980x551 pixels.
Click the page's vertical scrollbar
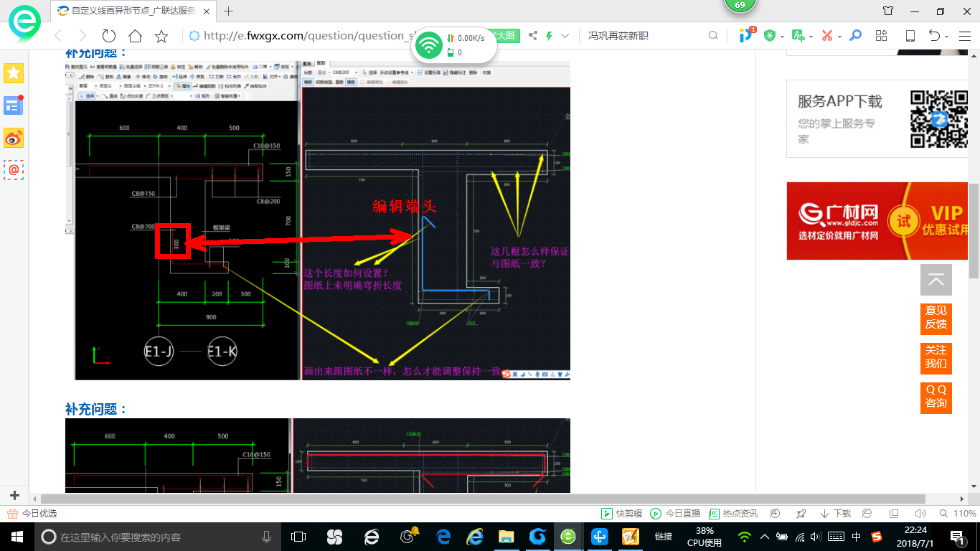point(974,230)
